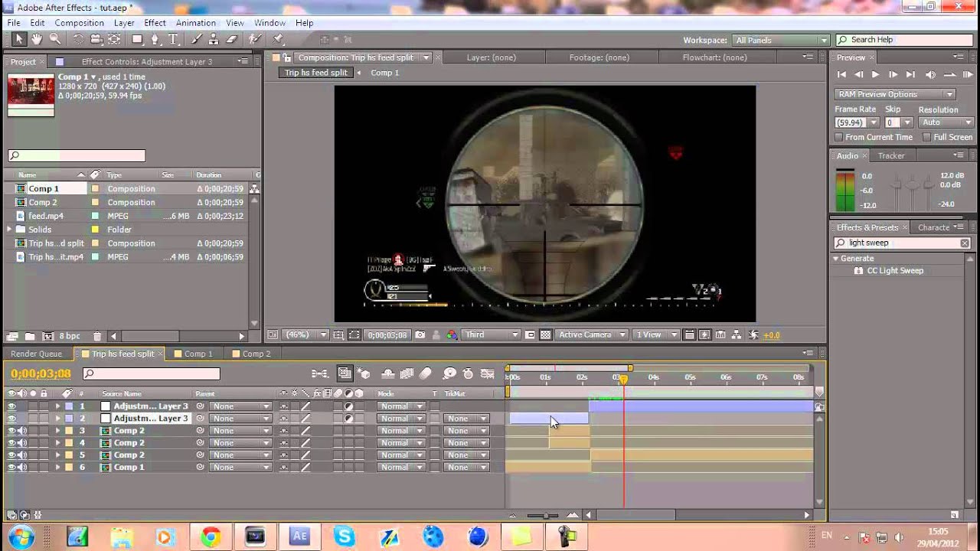Viewport: 980px width, 551px height.
Task: Select the Pen tool
Action: coord(155,39)
